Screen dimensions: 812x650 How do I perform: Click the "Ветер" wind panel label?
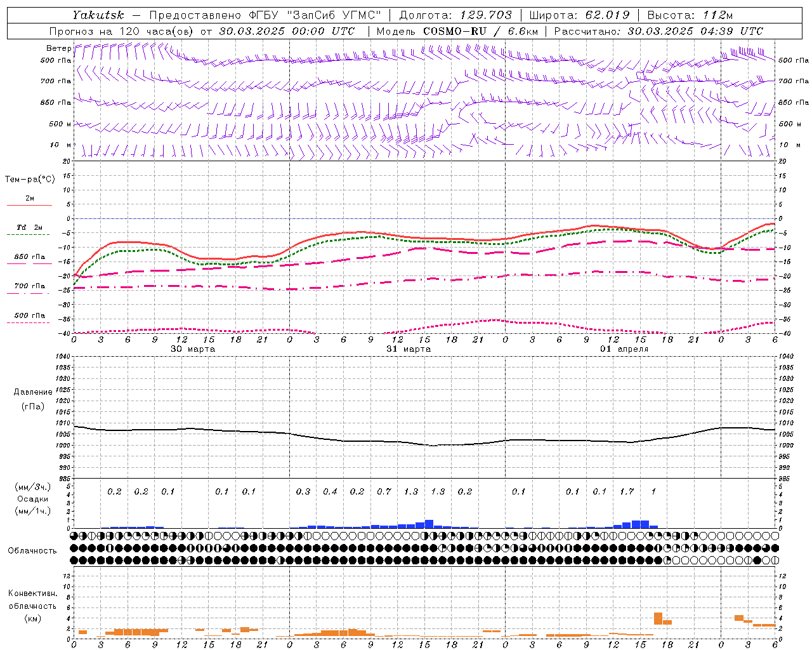click(58, 48)
